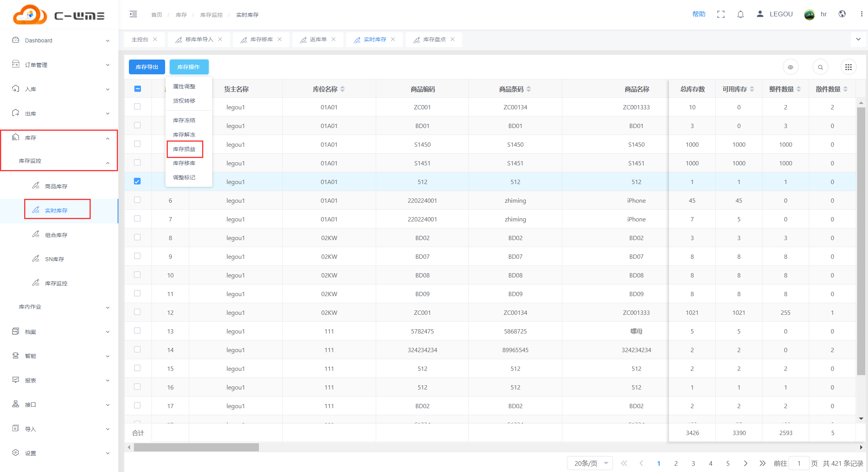Viewport: 868px width, 472px height.
Task: Click the horizontal table scrollbar thumb
Action: pos(196,447)
